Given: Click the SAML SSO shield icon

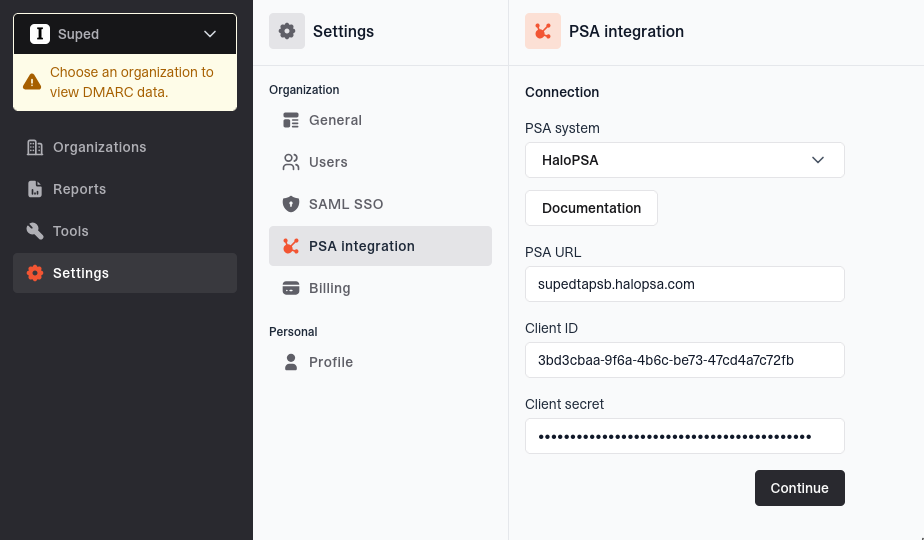Looking at the screenshot, I should tap(291, 204).
